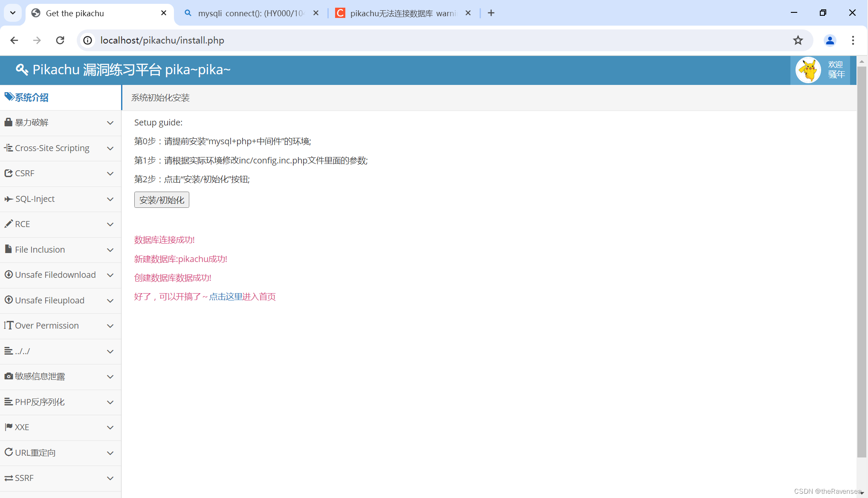Viewport: 868px width, 498px height.
Task: Click the XXE flag icon
Action: click(9, 427)
